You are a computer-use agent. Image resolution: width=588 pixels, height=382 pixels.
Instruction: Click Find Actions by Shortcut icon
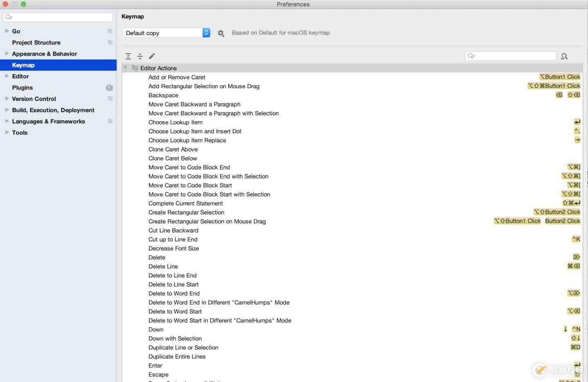click(564, 56)
